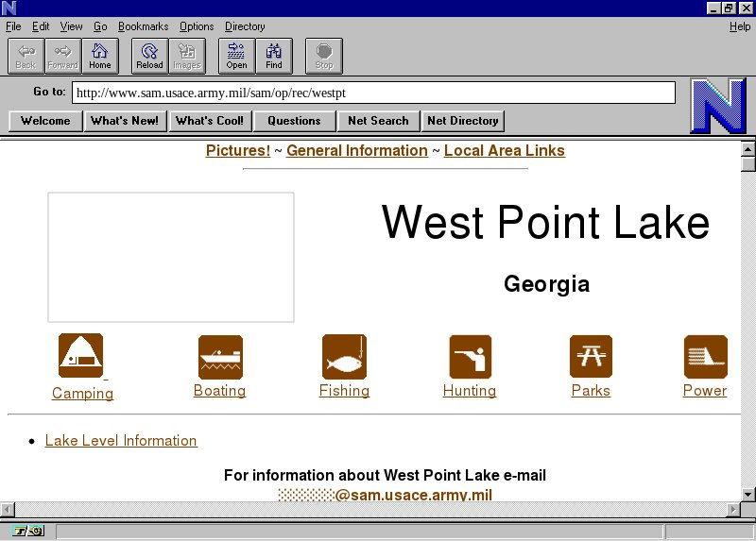Click the Home toolbar icon

pos(100,56)
